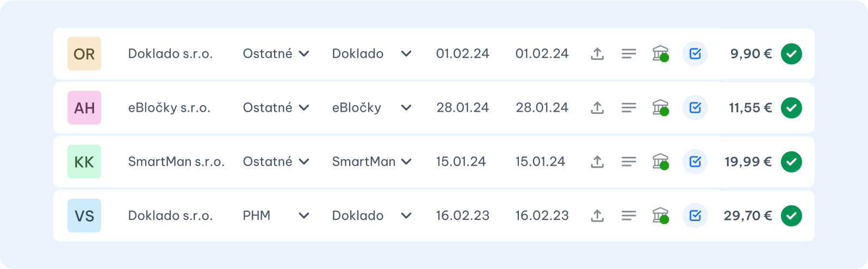
Task: Toggle blue checkbox in the 29,70 € row
Action: point(695,216)
